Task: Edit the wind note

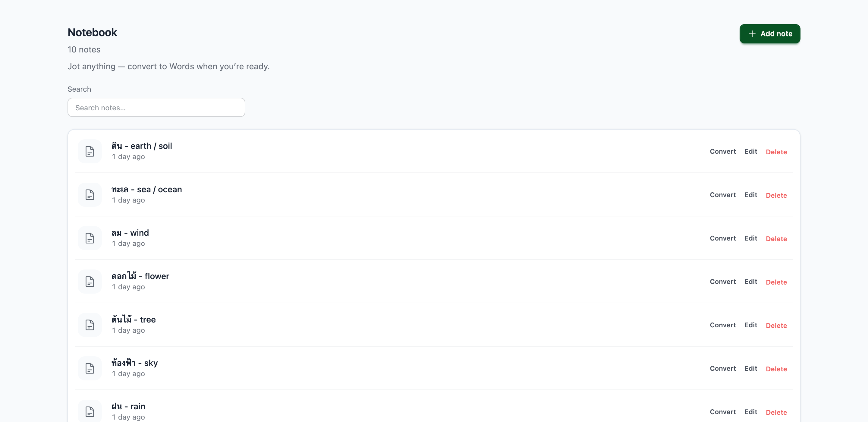Action: pos(751,238)
